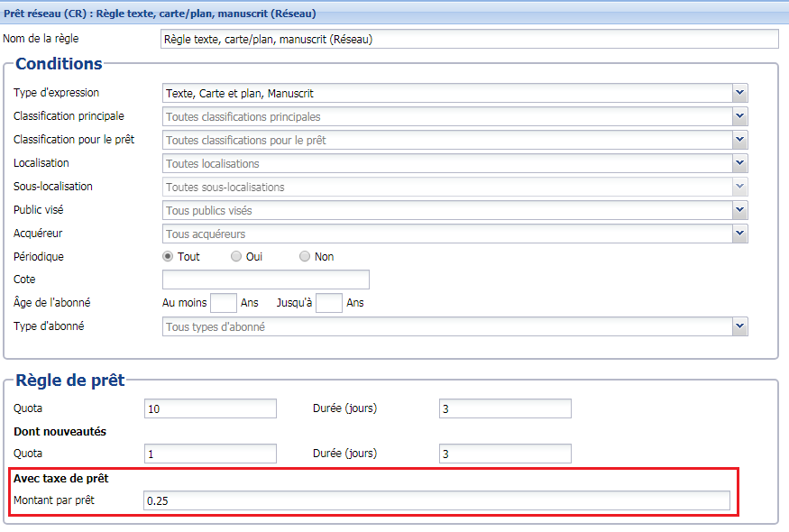Expand the Acquéreur dropdown
This screenshot has height=532, width=789.
tap(739, 234)
